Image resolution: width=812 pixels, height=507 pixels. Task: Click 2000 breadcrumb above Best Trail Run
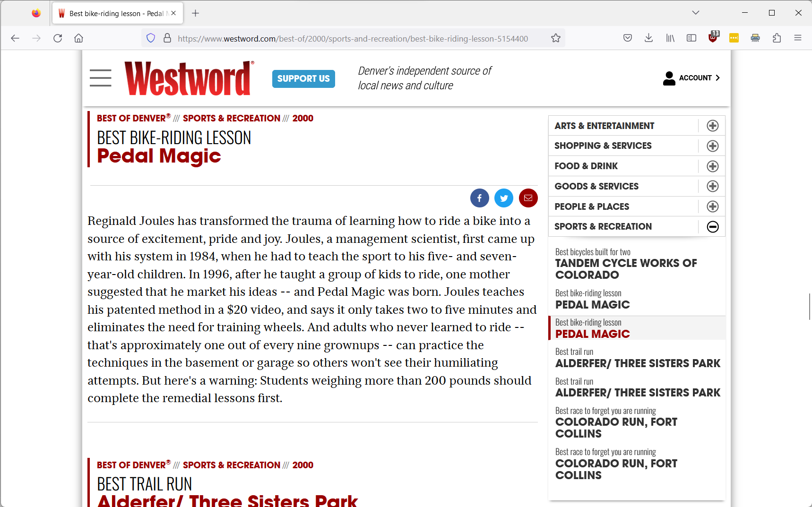tap(303, 465)
